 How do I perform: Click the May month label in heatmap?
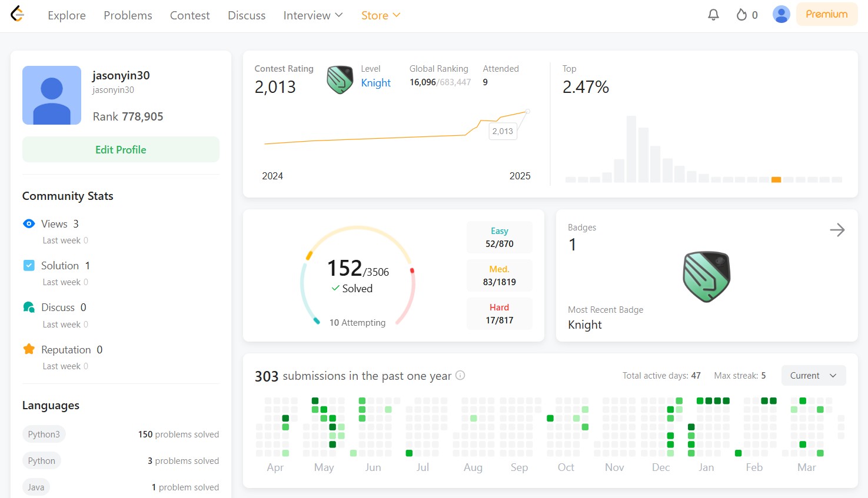point(324,467)
